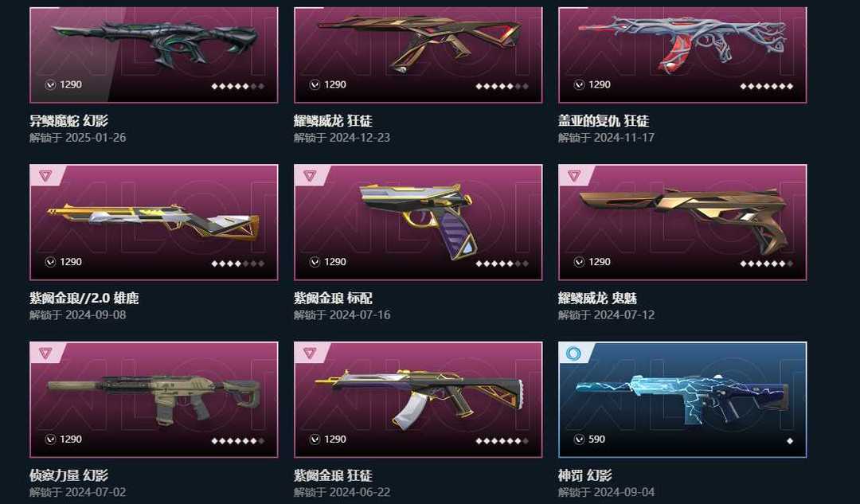
Task: Select the 异鳞魔蛇 幻影 rifle thumbnail
Action: coord(155,43)
